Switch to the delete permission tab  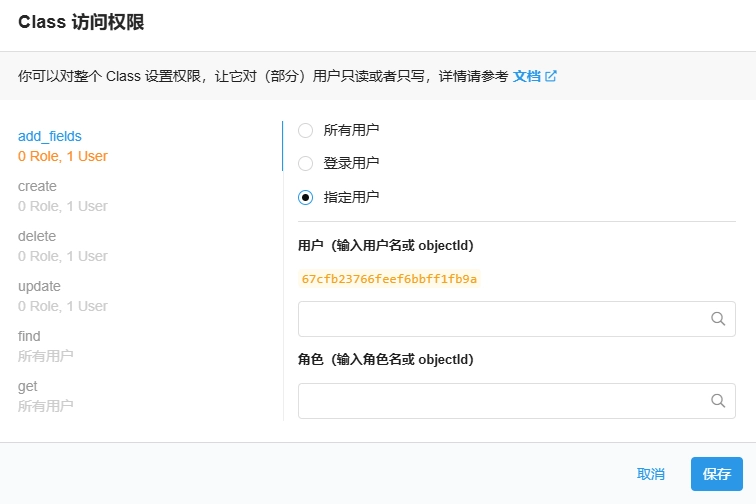[37, 236]
